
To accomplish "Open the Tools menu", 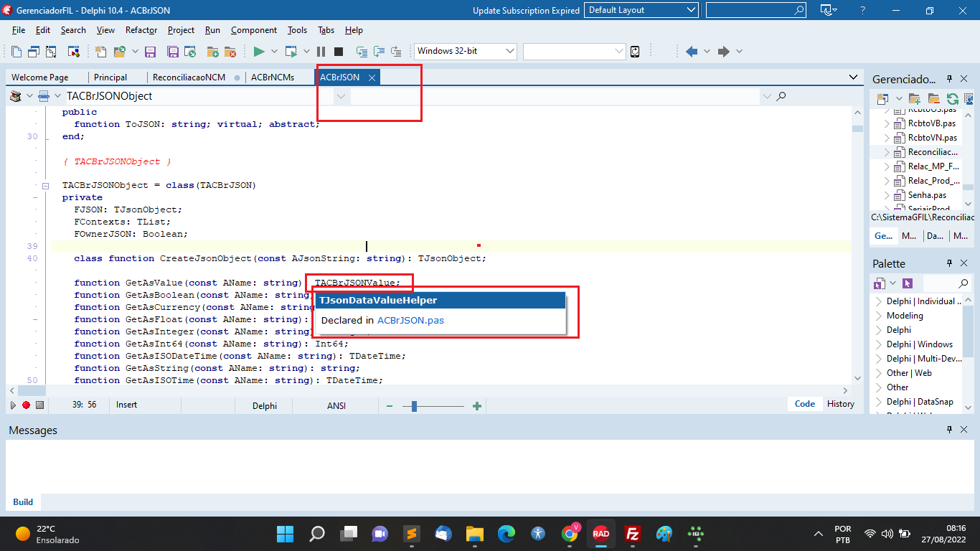I will [297, 30].
